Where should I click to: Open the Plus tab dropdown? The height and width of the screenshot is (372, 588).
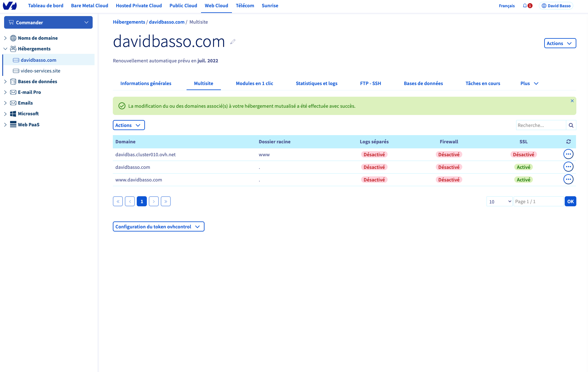click(x=529, y=83)
